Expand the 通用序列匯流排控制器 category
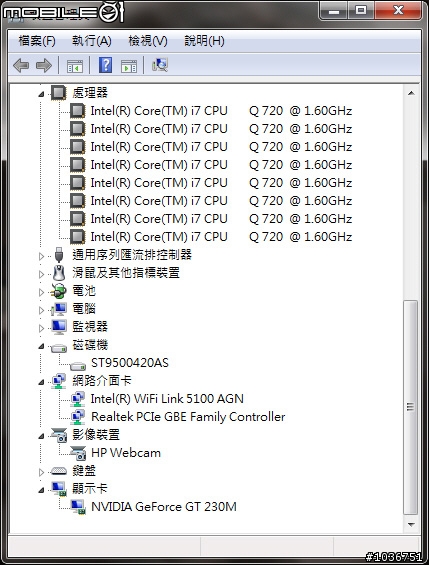 [x=41, y=256]
